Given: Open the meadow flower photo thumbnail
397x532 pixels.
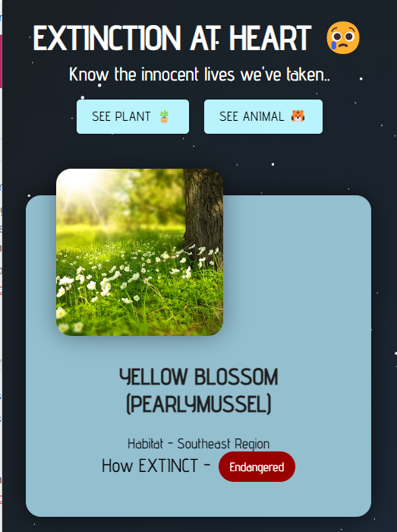Looking at the screenshot, I should (140, 252).
